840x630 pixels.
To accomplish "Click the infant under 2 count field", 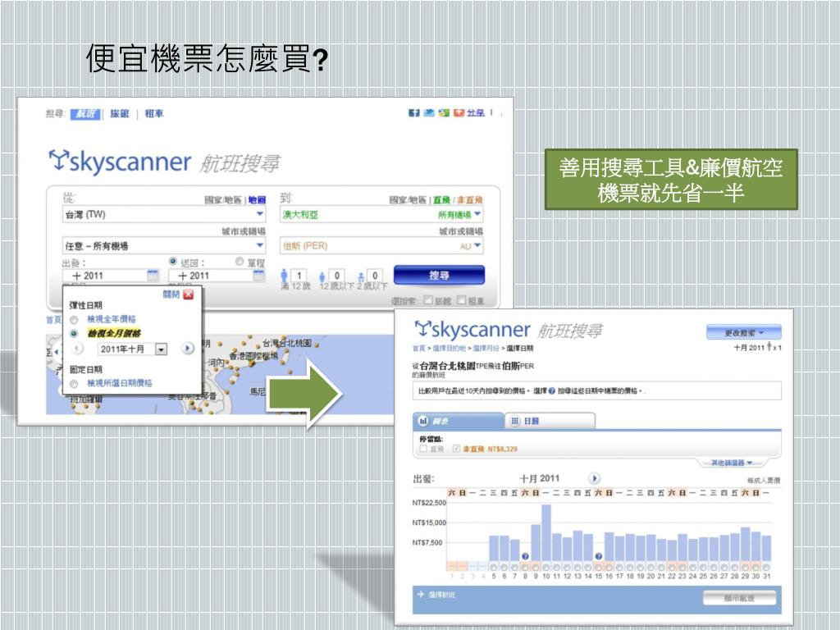I will [374, 276].
